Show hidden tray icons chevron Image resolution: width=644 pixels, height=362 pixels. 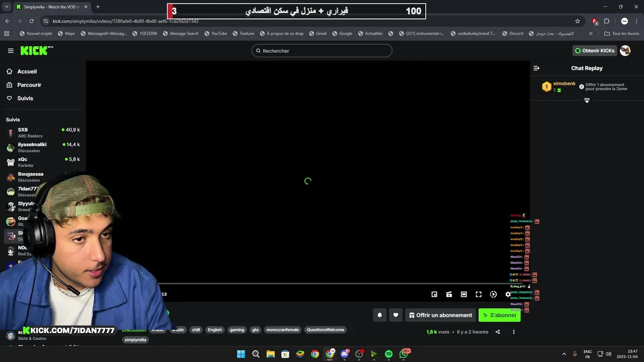click(x=563, y=354)
